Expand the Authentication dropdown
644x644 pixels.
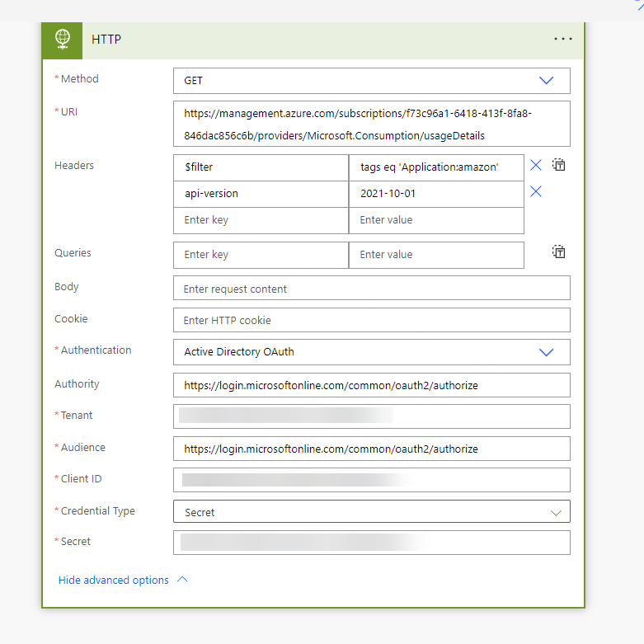click(372, 352)
